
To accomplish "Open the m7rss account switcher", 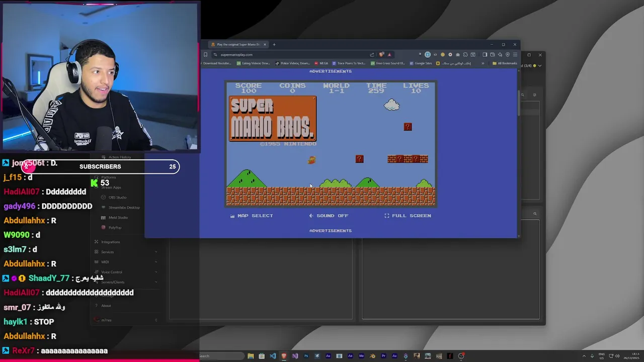I will pos(126,320).
